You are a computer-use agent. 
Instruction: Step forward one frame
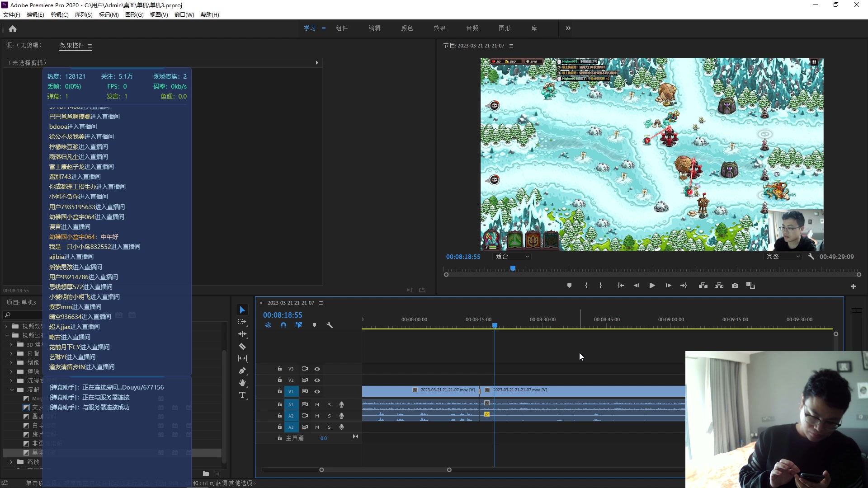click(x=668, y=286)
